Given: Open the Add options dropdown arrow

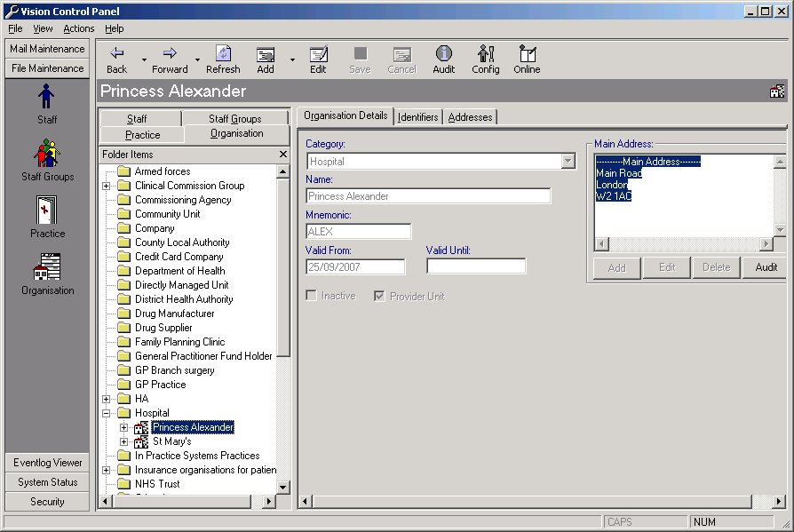Looking at the screenshot, I should point(293,60).
